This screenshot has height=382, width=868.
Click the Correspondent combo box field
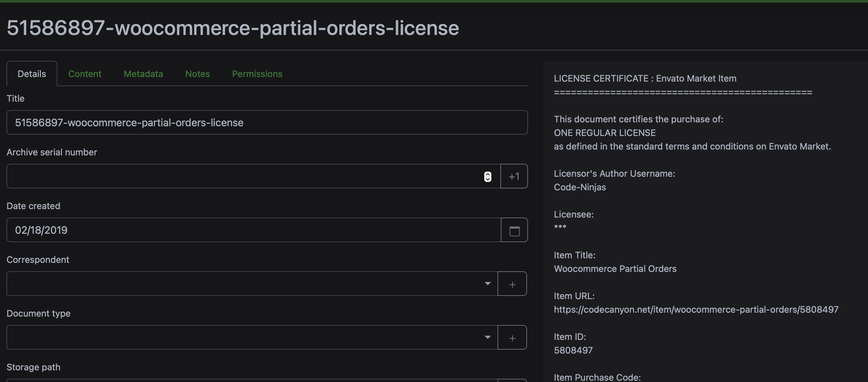point(236,283)
